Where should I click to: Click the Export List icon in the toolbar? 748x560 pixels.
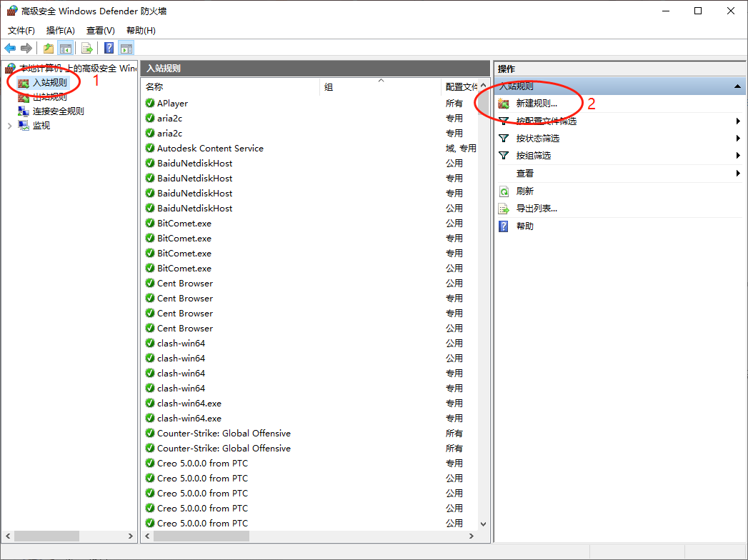click(x=87, y=48)
